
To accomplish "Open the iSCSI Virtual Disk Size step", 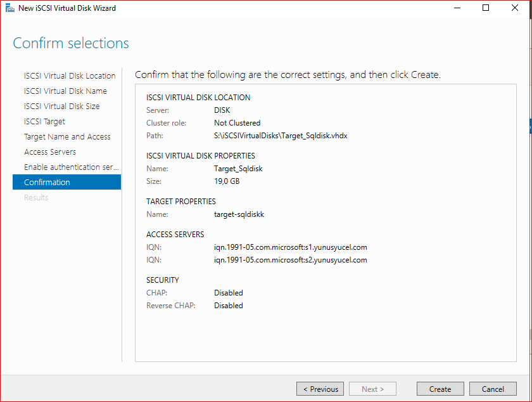I will (x=62, y=107).
